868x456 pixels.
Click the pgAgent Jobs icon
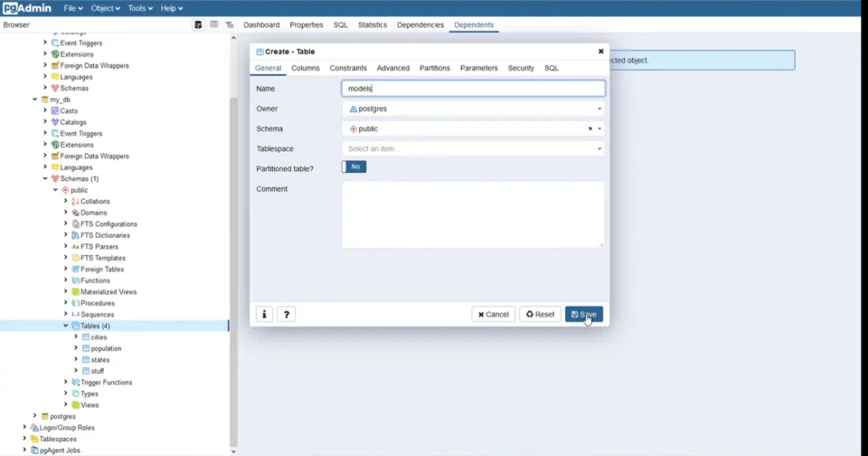click(34, 451)
